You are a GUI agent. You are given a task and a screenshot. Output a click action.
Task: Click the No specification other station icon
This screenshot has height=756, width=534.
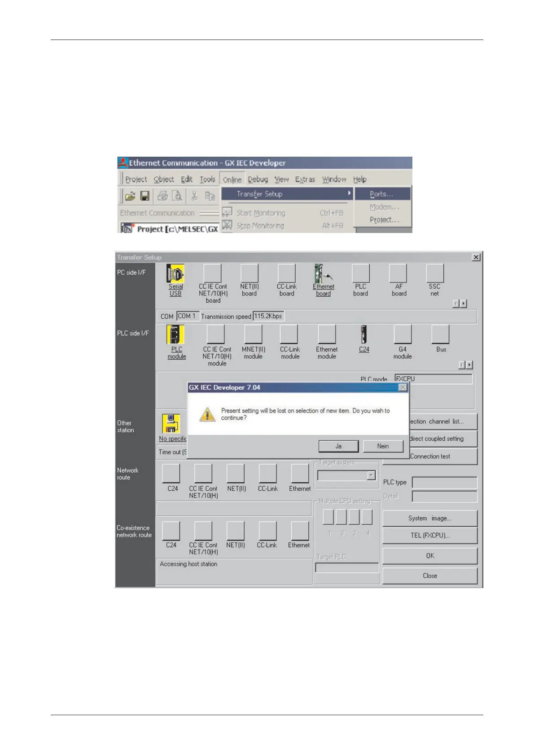click(x=171, y=423)
